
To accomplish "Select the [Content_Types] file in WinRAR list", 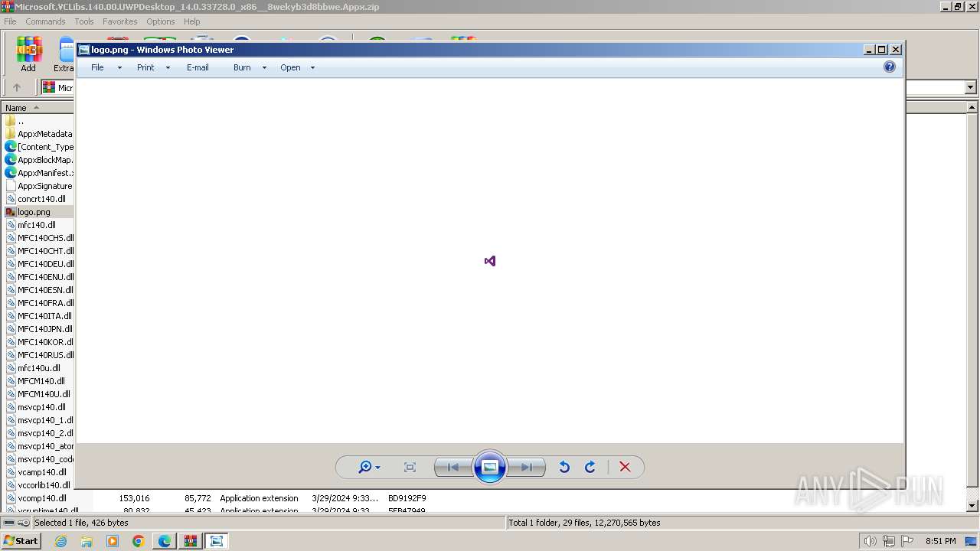I will pyautogui.click(x=39, y=147).
